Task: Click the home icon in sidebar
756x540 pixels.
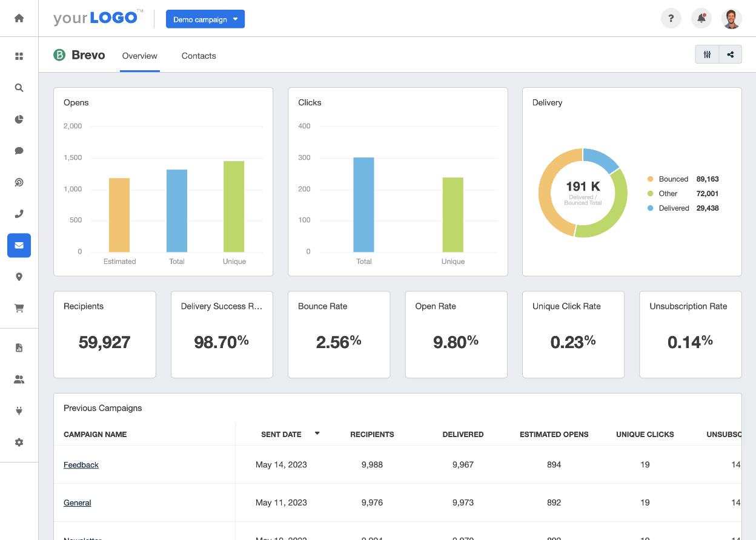Action: [x=19, y=18]
